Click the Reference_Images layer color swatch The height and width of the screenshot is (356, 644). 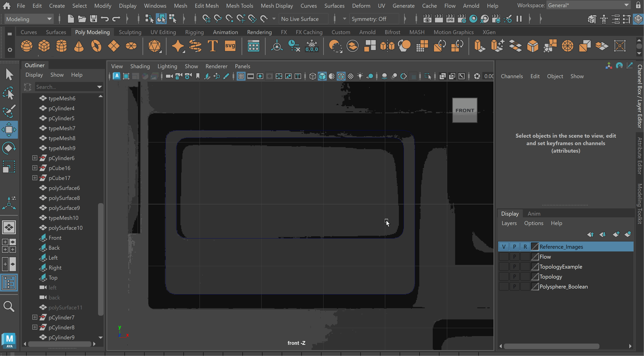click(535, 247)
